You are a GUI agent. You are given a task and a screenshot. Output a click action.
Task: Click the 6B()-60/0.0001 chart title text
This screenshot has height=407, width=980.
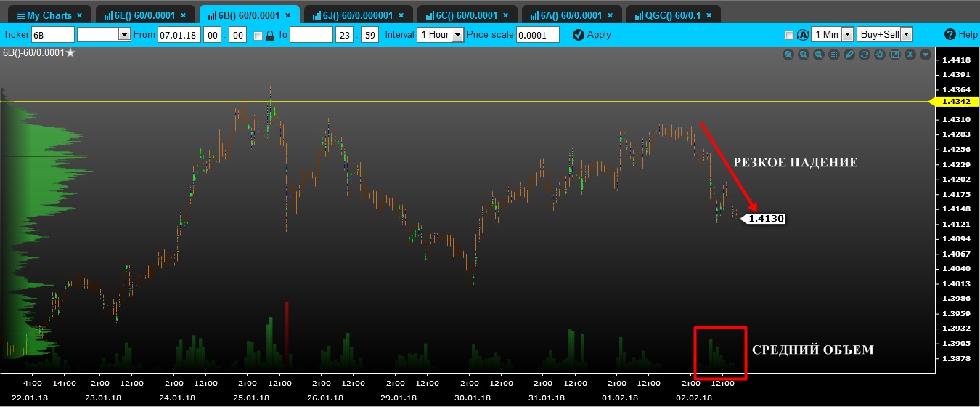33,52
